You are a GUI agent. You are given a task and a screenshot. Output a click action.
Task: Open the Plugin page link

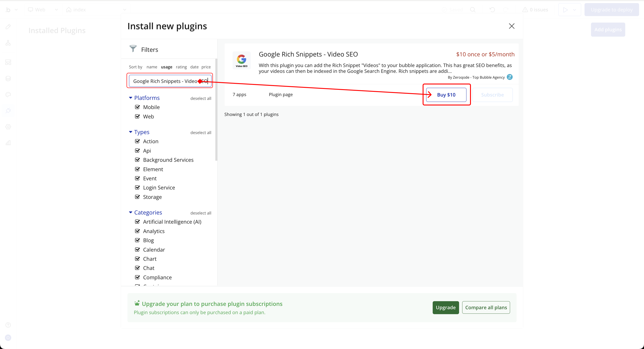tap(280, 95)
